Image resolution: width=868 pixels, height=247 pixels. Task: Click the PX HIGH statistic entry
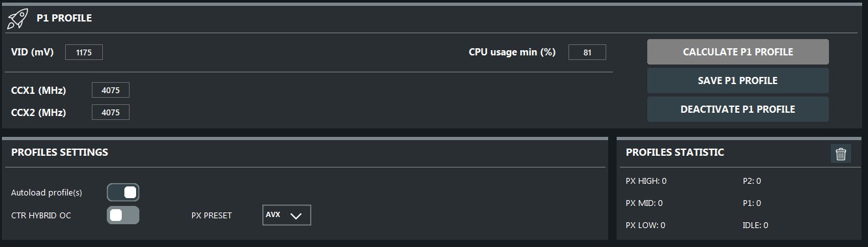(646, 181)
